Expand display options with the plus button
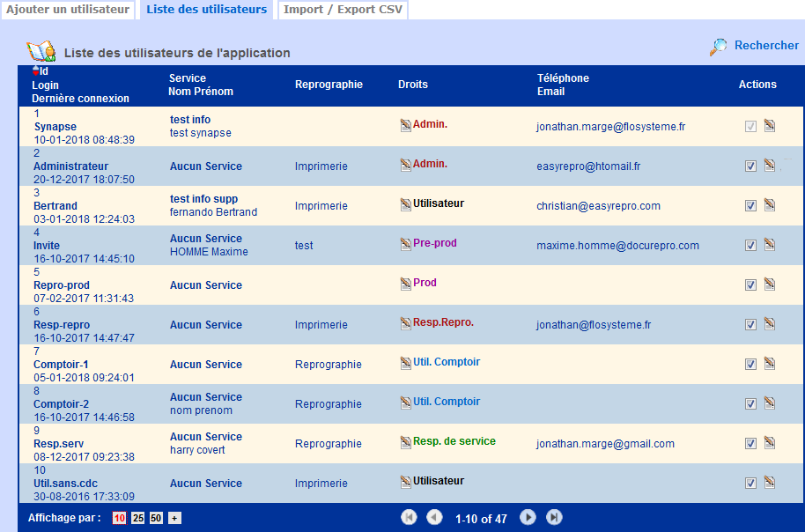The image size is (805, 532). pos(174,518)
